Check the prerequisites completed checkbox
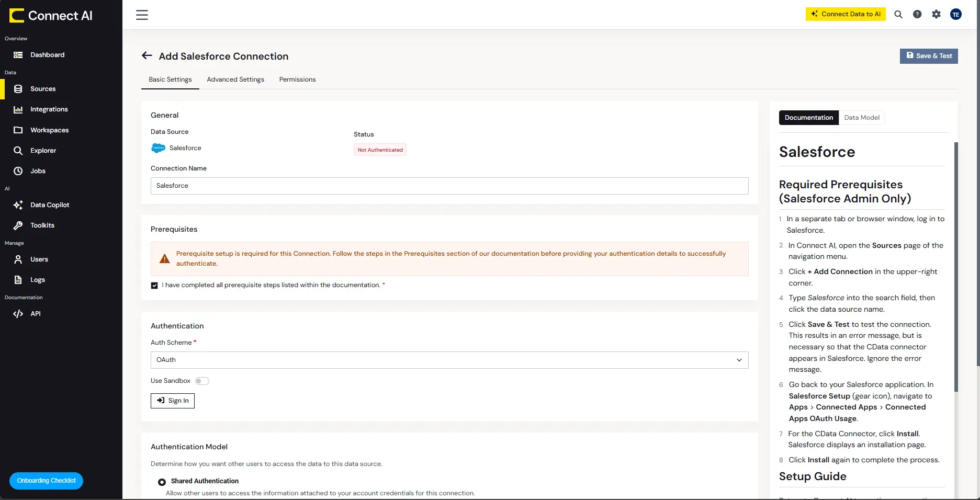980x500 pixels. tap(154, 286)
